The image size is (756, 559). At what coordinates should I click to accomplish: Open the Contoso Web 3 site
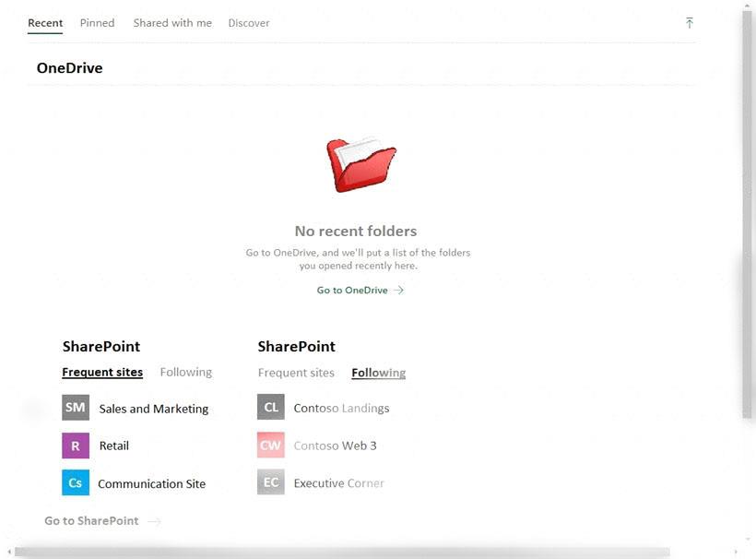pyautogui.click(x=335, y=446)
